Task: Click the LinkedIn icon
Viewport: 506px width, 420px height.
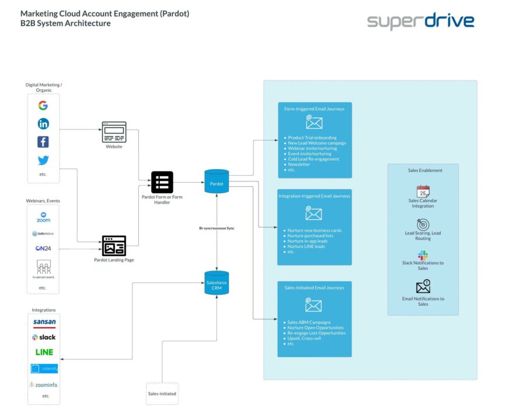Action: [x=43, y=124]
